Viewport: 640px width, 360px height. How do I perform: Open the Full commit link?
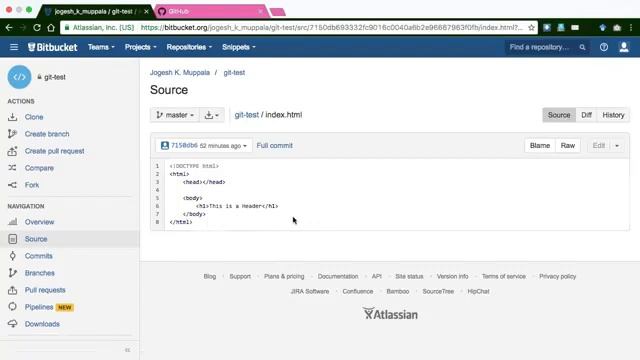274,146
